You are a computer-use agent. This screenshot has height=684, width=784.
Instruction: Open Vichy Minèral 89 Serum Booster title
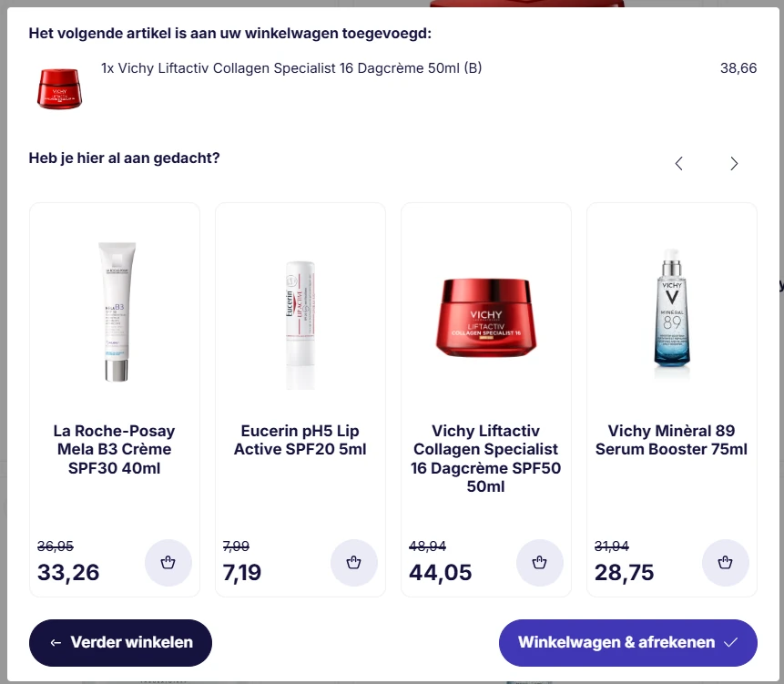[x=671, y=440]
